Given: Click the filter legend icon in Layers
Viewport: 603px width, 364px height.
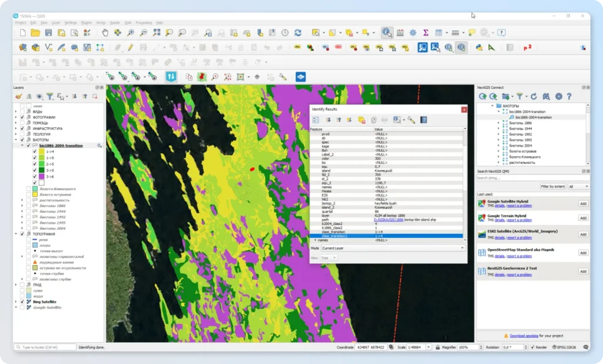Looking at the screenshot, I should (x=49, y=96).
